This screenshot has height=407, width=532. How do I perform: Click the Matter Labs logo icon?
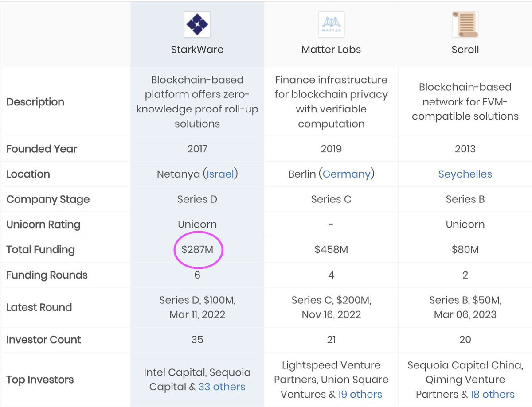(x=331, y=24)
